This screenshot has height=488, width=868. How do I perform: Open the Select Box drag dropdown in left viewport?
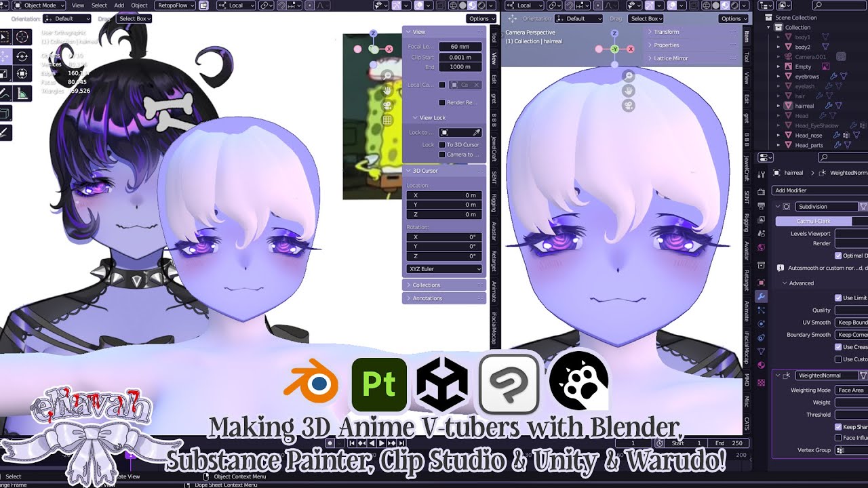pyautogui.click(x=135, y=19)
